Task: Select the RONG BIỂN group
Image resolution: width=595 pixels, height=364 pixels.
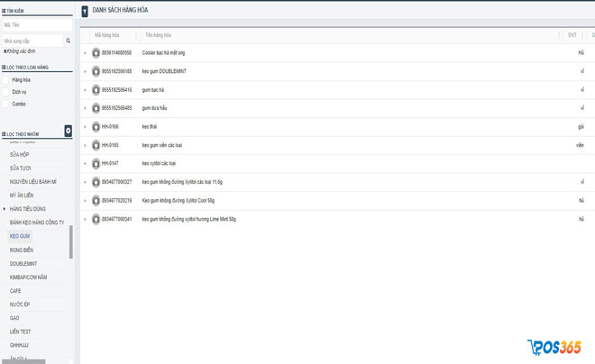Action: pos(22,250)
